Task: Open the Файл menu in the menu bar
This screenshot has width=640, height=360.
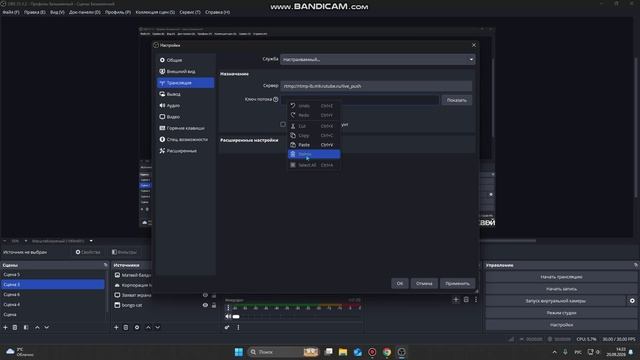Action: pyautogui.click(x=11, y=12)
